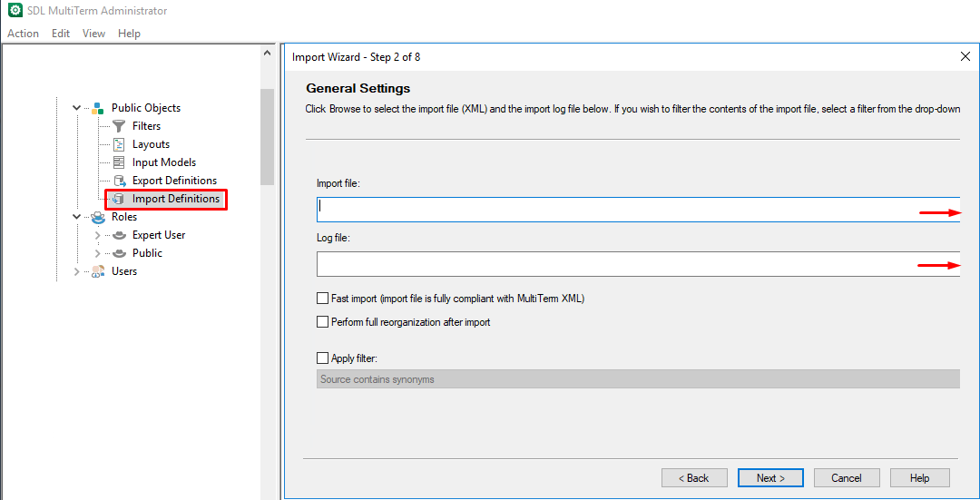Click into the Log file input field
Viewport: 980px width, 500px height.
coord(617,264)
